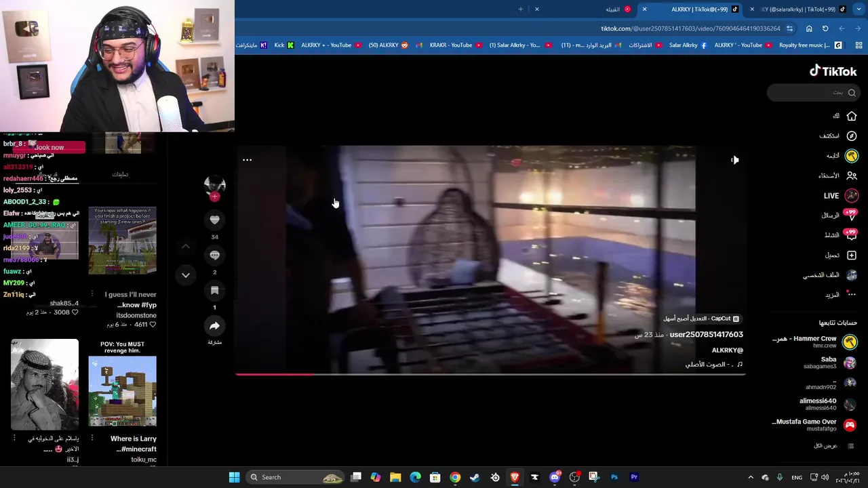Open 'POV: You MUST revenge him' thumbnail
Screen dimensions: 868x488
click(x=122, y=391)
